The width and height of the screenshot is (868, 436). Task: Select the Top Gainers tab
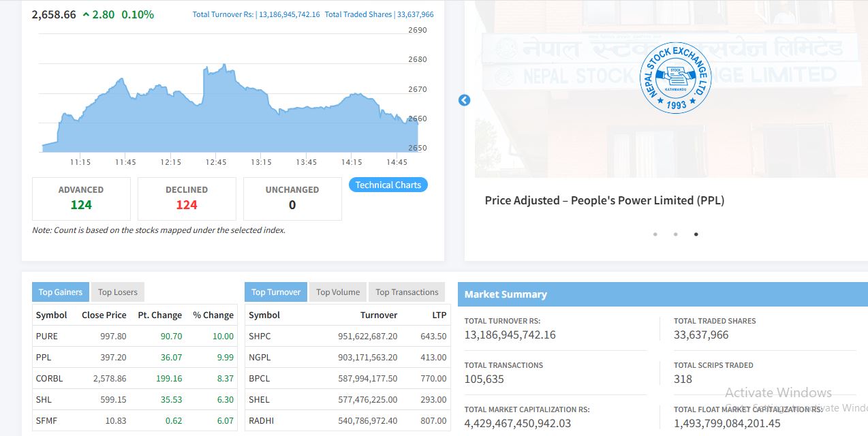click(60, 292)
